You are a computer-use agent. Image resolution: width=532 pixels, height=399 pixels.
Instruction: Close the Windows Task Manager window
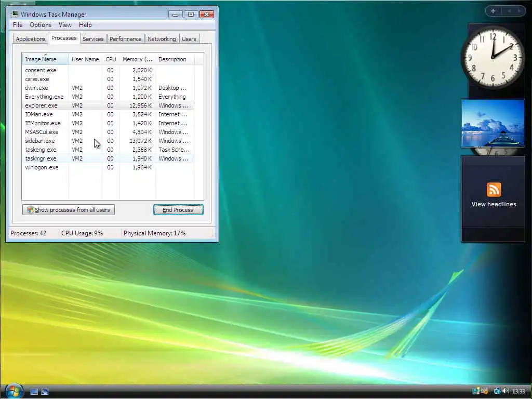(207, 14)
